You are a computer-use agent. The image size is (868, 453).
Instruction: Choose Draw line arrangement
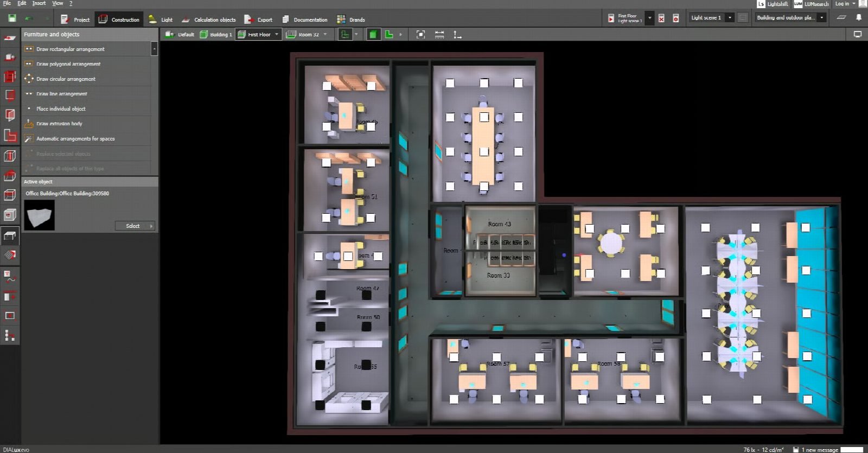pyautogui.click(x=86, y=94)
